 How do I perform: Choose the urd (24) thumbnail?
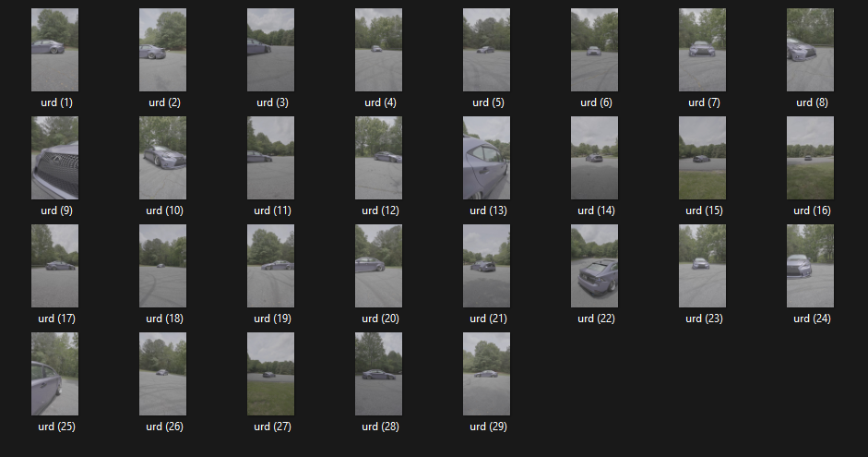click(x=811, y=266)
